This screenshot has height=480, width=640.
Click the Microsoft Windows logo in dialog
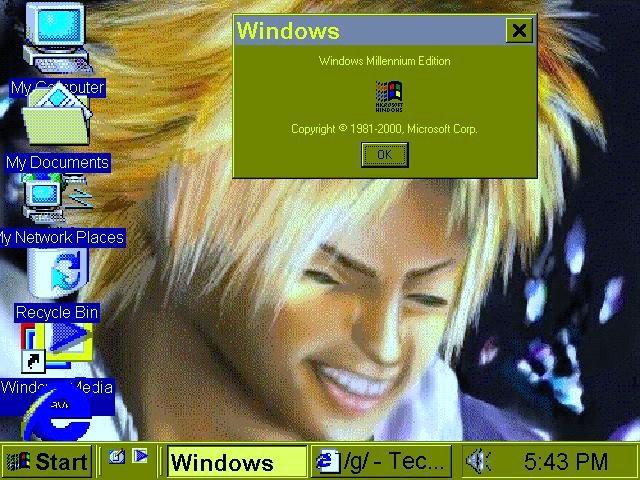(x=389, y=96)
